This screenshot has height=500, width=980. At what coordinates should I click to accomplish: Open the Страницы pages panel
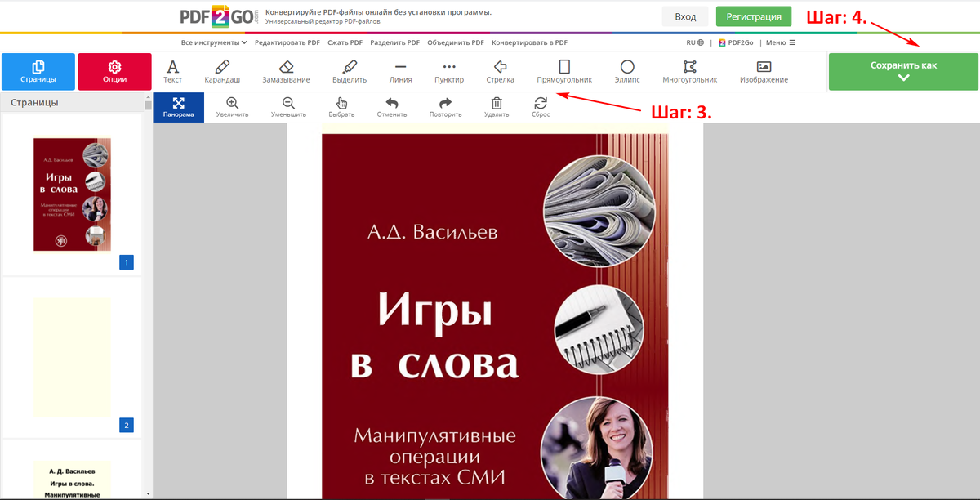click(38, 72)
